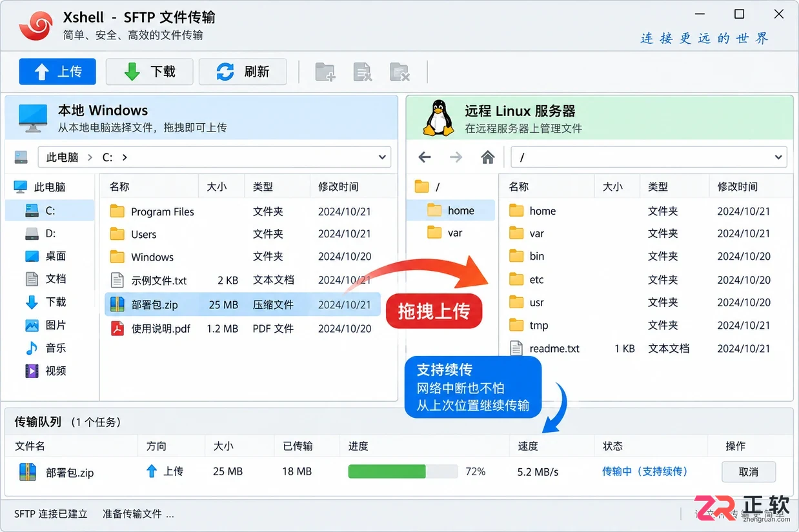The height and width of the screenshot is (532, 799).
Task: Click the local 部署包.zip archive icon
Action: point(117,304)
